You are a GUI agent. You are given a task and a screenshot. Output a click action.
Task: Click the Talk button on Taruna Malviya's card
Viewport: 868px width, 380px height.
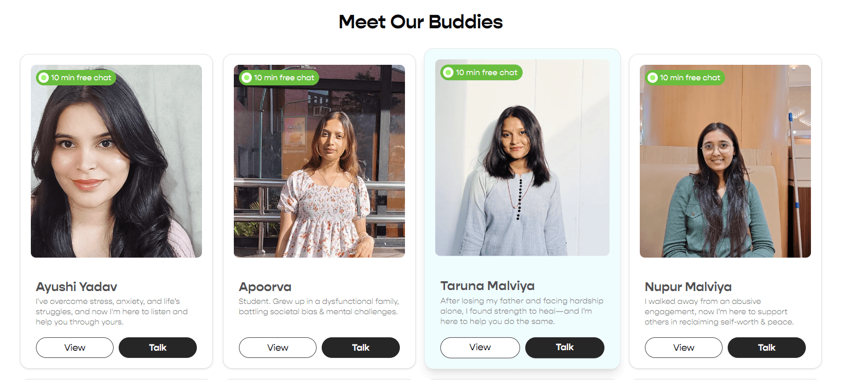click(564, 348)
